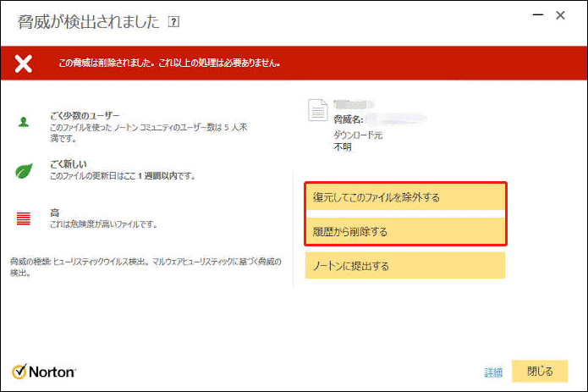Click the 脅威が検出されました title
This screenshot has height=392, width=588.
tap(89, 22)
